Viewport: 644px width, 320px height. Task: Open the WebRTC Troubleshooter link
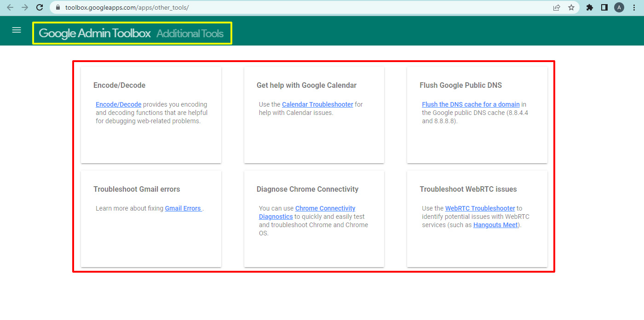tap(480, 208)
